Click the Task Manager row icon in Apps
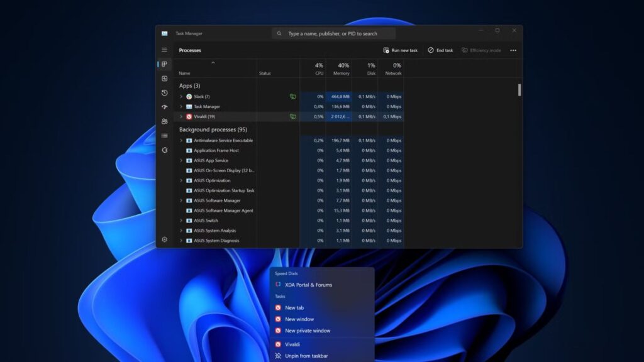Screen dimensions: 644x362 pyautogui.click(x=189, y=107)
